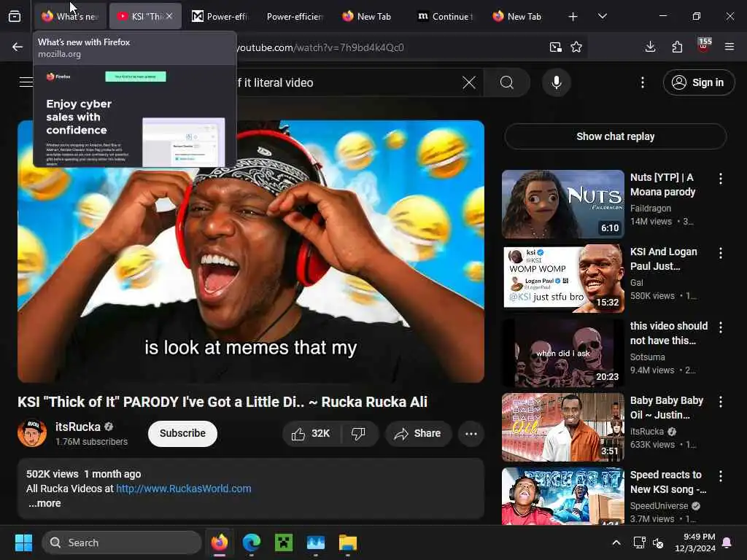Open a new tab with plus button
Viewport: 747px width, 560px height.
click(573, 17)
